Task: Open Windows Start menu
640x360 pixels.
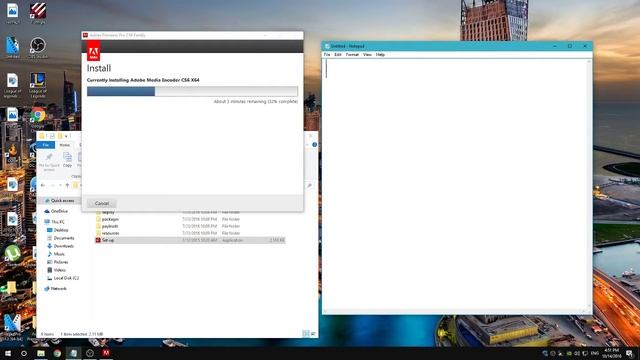Action: click(8, 353)
